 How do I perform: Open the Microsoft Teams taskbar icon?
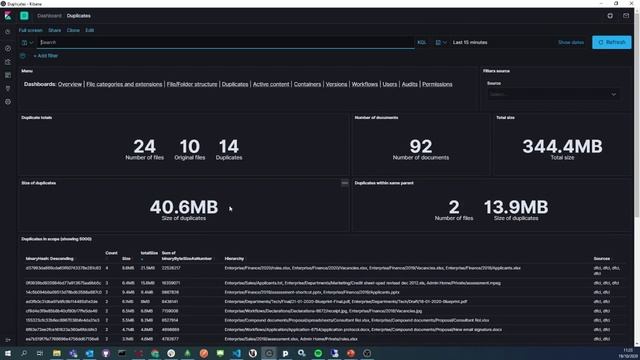pyautogui.click(x=73, y=353)
